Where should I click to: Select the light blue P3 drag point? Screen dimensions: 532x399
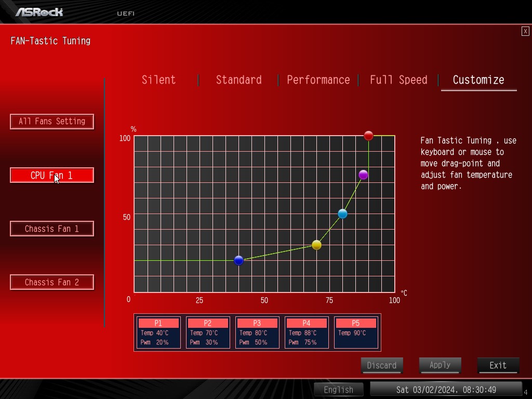(342, 214)
